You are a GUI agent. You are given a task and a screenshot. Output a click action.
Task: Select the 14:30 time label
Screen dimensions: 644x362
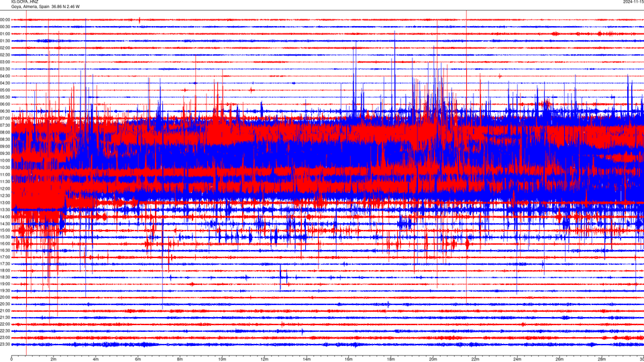[x=5, y=224]
